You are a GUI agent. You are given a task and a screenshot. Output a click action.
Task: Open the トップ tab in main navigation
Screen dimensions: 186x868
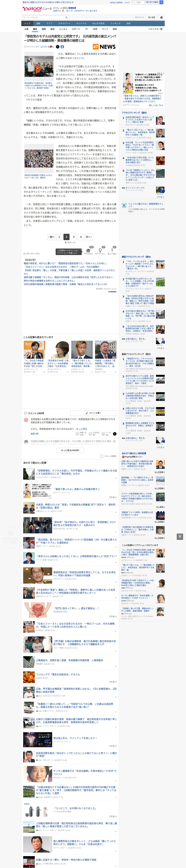coord(27,24)
